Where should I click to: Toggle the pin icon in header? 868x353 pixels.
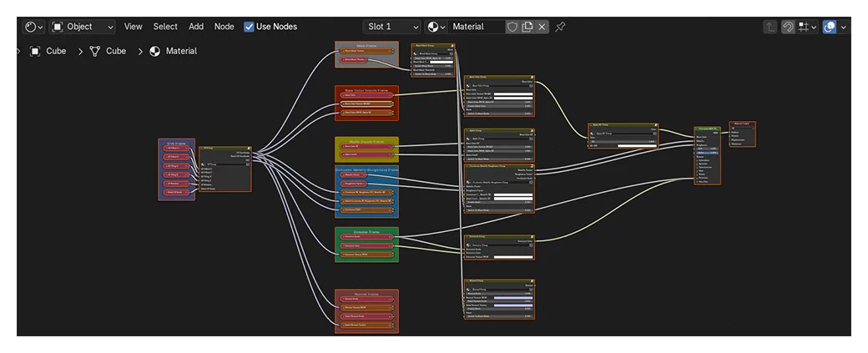tap(560, 27)
